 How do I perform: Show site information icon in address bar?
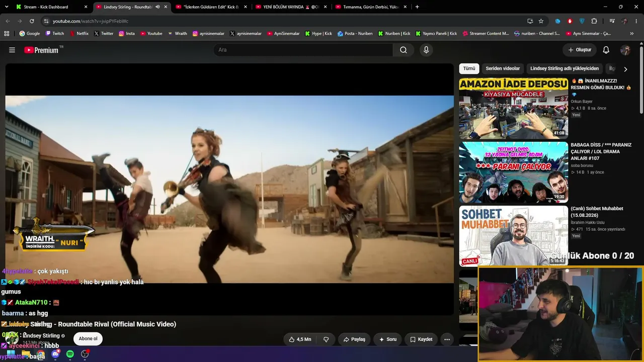(x=46, y=21)
